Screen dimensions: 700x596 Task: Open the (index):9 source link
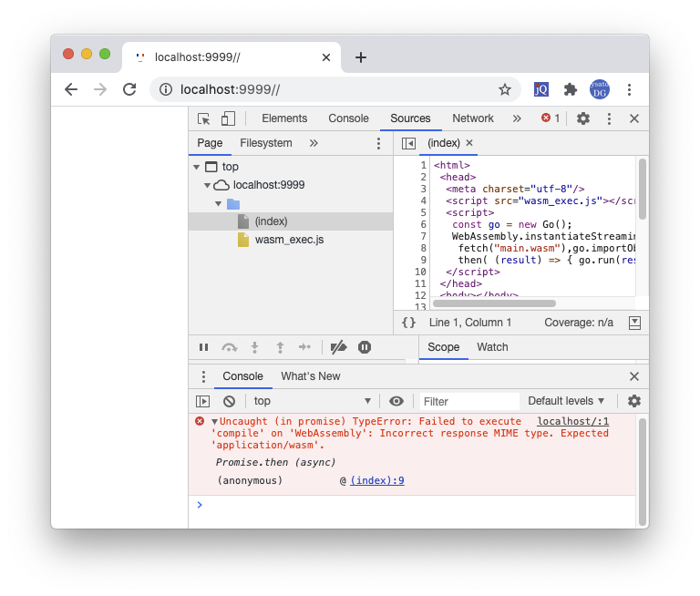[x=377, y=480]
